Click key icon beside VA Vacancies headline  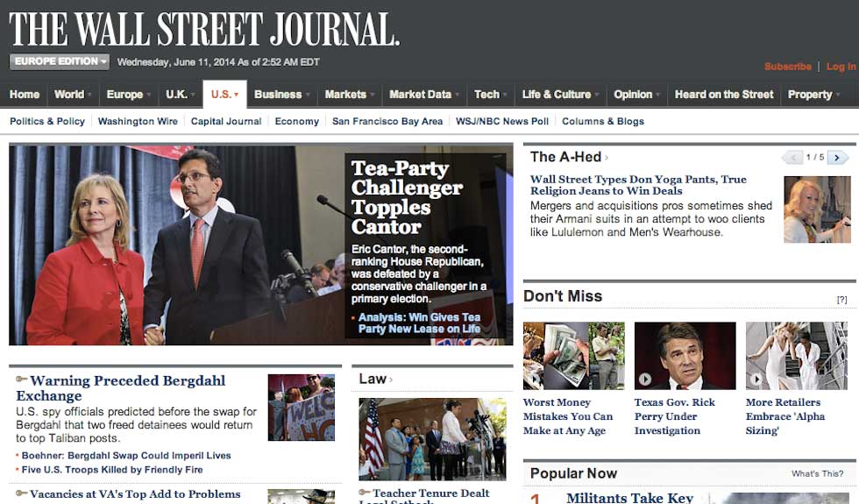(21, 494)
